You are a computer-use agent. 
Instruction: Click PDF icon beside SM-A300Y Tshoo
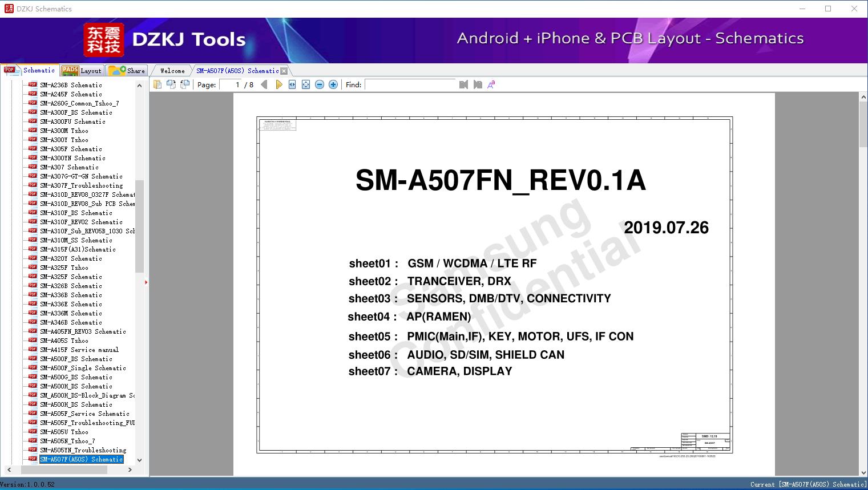point(33,139)
